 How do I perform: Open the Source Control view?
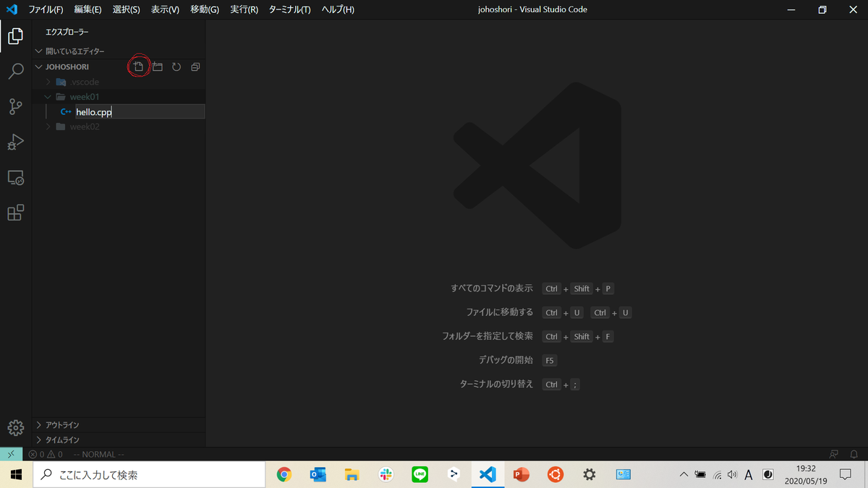(16, 106)
